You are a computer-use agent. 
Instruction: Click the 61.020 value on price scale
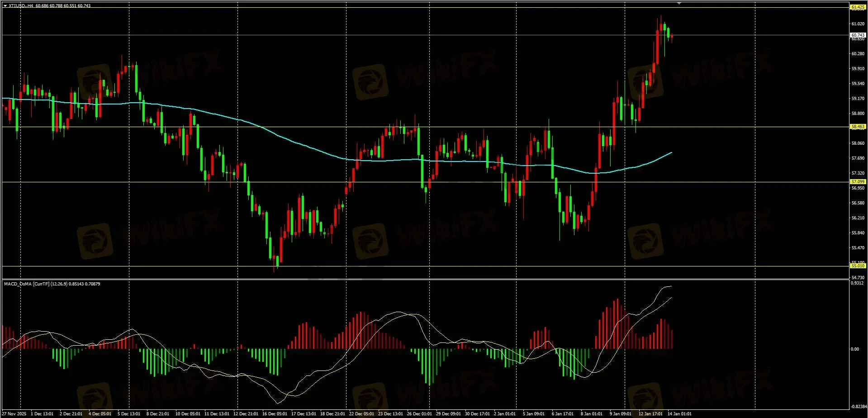click(858, 24)
